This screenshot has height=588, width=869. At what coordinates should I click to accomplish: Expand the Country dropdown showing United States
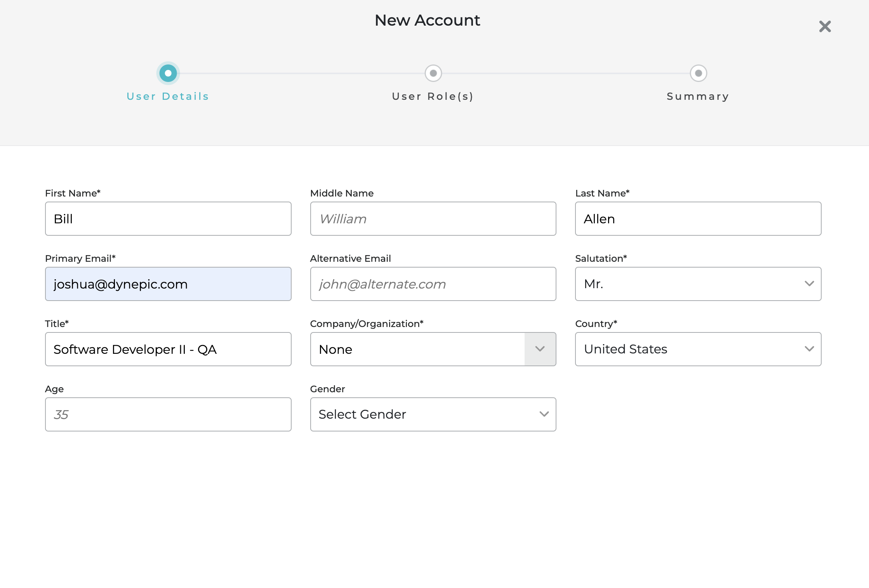pos(698,349)
